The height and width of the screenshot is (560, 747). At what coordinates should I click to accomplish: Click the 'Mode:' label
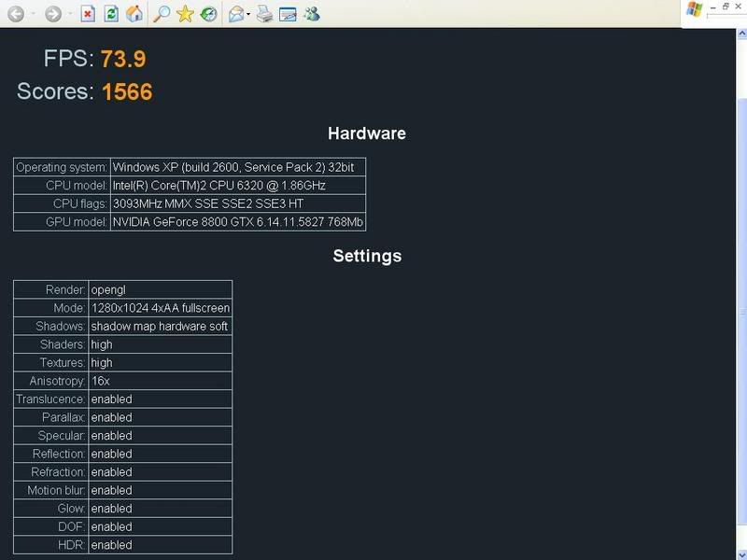tap(69, 308)
